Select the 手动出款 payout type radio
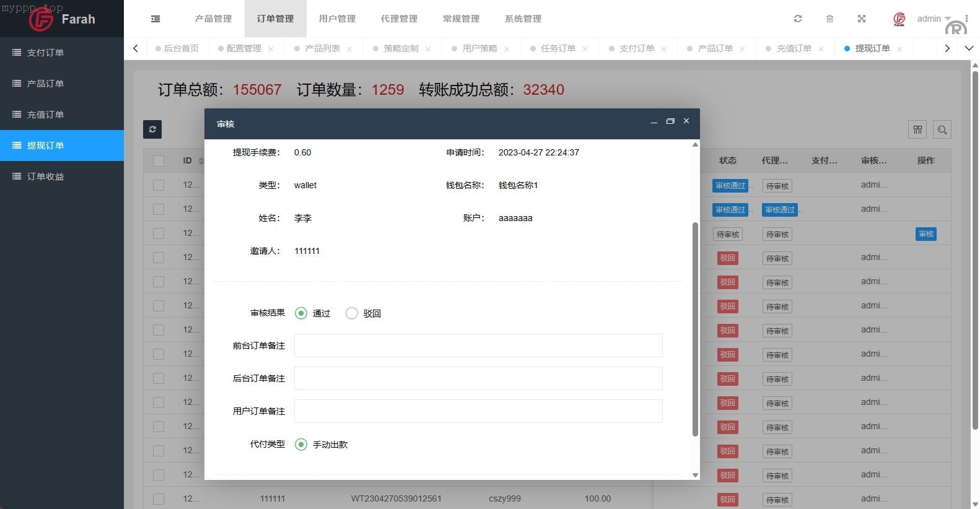 coord(301,445)
